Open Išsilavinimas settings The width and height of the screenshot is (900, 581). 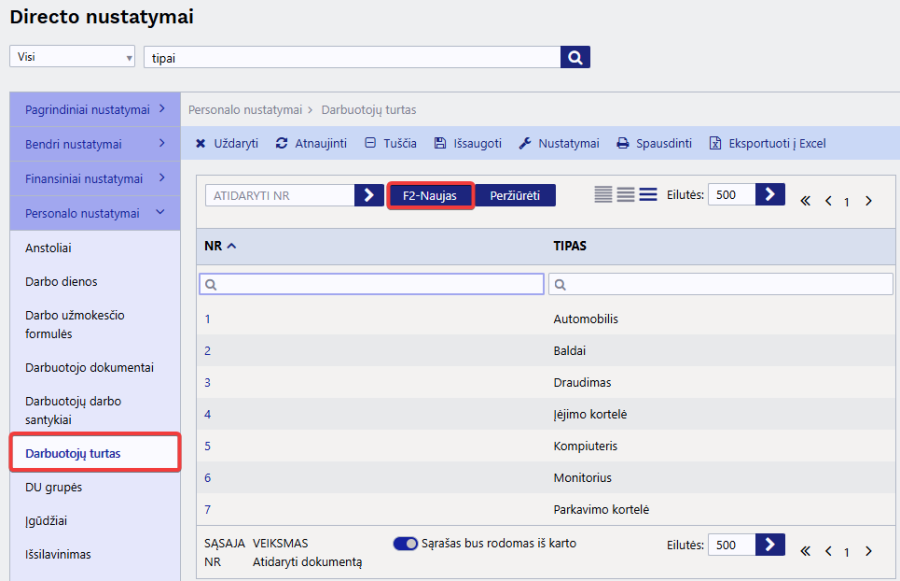click(x=58, y=555)
